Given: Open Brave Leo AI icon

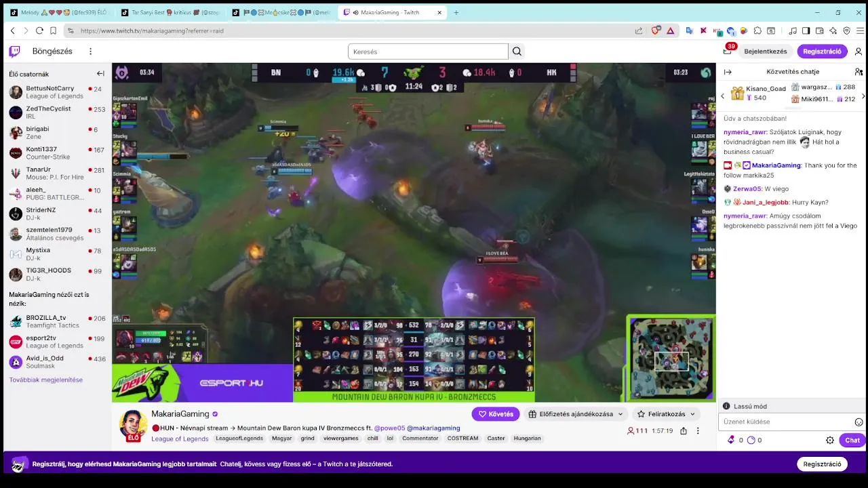Looking at the screenshot, I should tap(833, 30).
